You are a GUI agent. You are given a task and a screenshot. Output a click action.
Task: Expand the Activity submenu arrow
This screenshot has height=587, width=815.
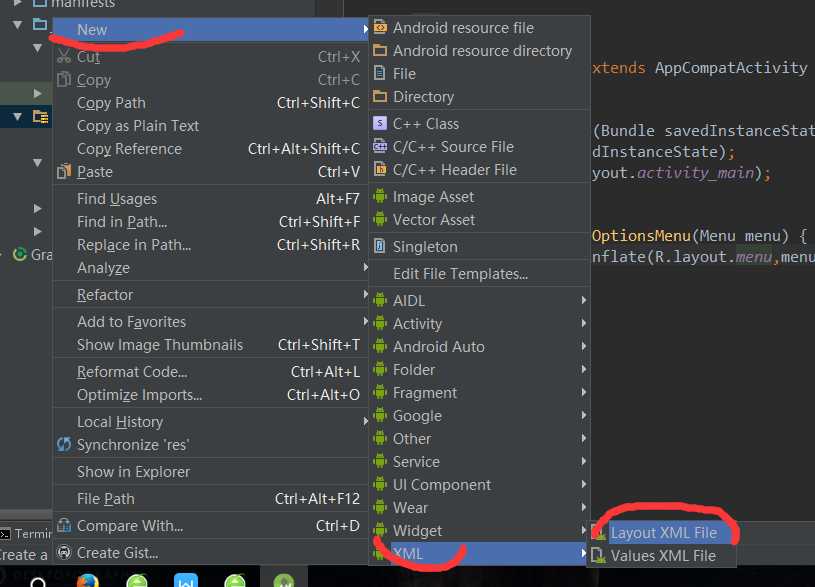click(x=584, y=323)
